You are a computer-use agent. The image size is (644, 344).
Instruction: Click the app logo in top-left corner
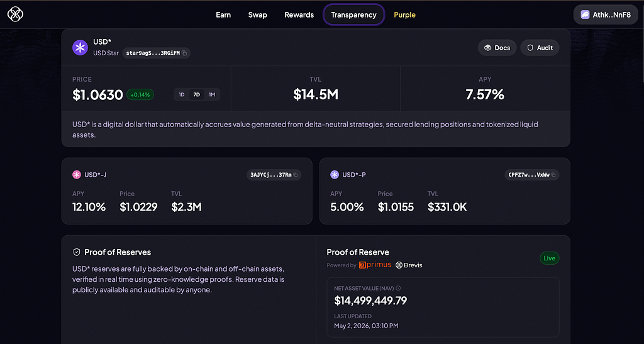pyautogui.click(x=15, y=14)
